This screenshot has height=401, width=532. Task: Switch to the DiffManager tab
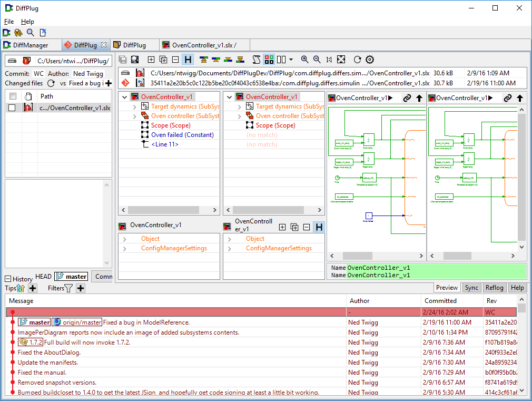(x=26, y=45)
